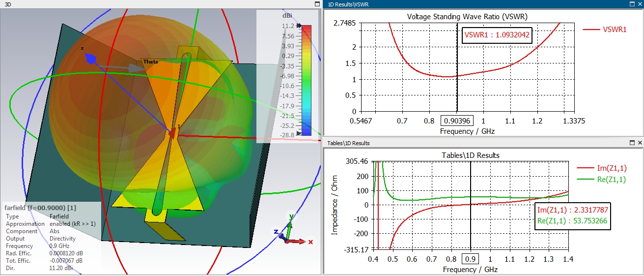Screen dimensions: 644x276
Task: Click the impedance axis marker value 0.9
Action: [471, 259]
